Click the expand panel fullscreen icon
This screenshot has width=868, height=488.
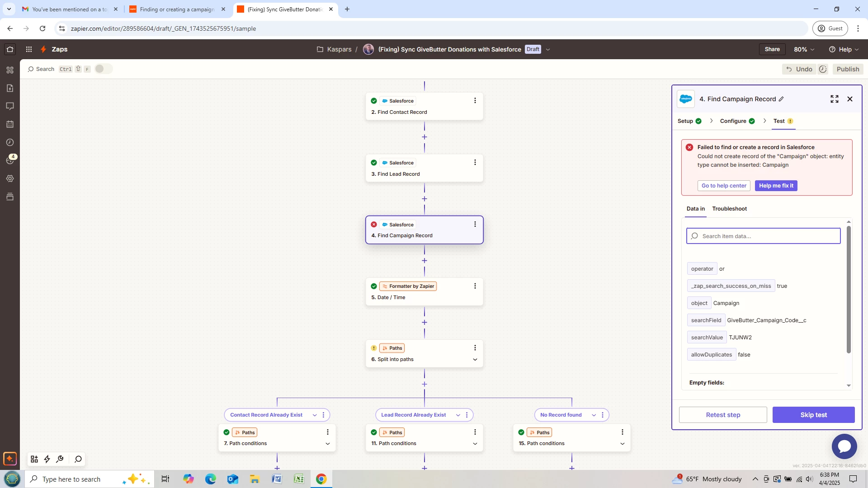click(834, 99)
